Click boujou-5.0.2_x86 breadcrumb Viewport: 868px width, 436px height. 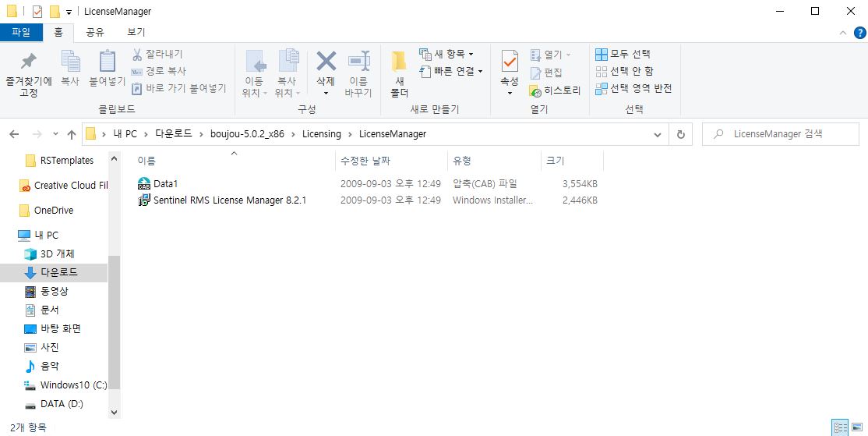248,134
